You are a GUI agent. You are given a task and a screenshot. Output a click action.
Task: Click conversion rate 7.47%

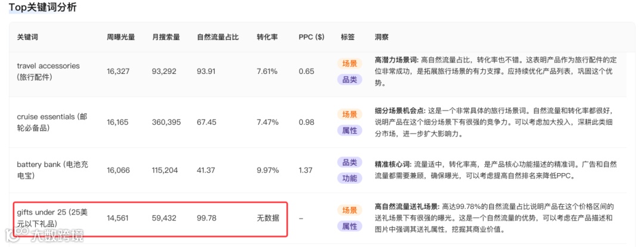(268, 122)
